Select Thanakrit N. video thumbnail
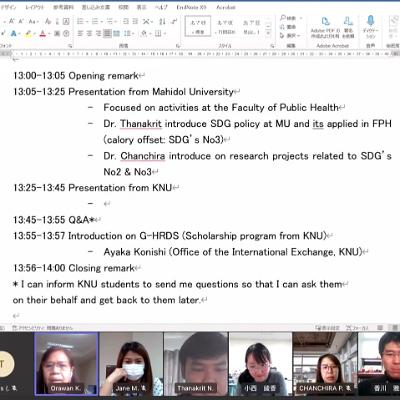The width and height of the screenshot is (400, 400). tap(196, 364)
